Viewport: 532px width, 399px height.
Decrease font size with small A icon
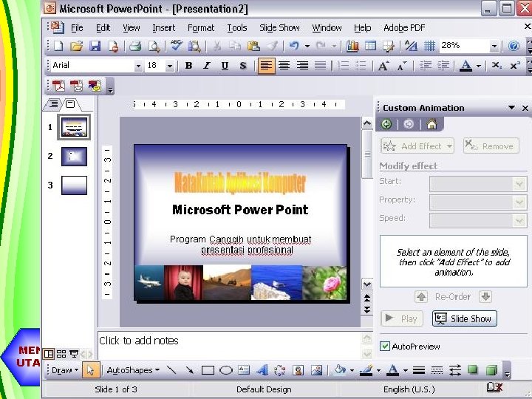pos(402,66)
